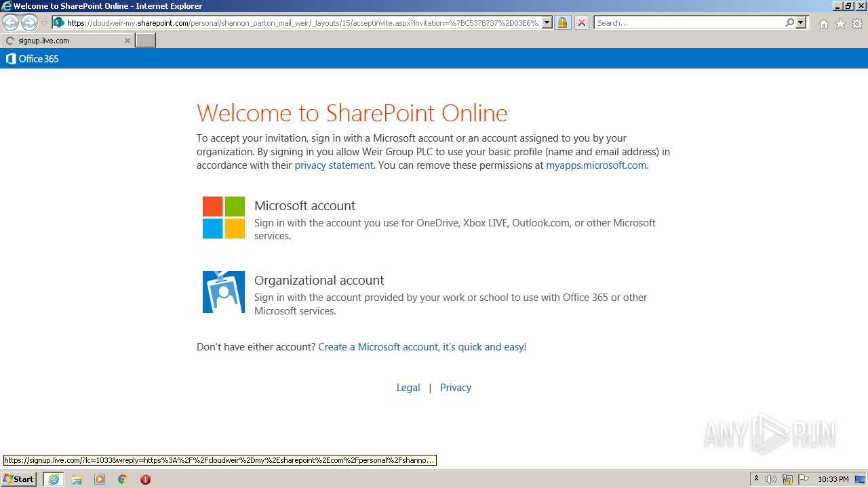Image resolution: width=868 pixels, height=488 pixels.
Task: Click the network tray icon
Action: pos(787,479)
